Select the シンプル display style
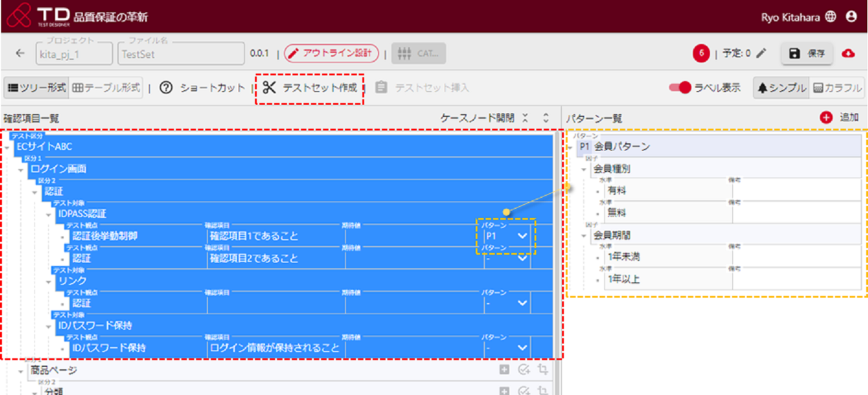The width and height of the screenshot is (868, 395). (x=782, y=88)
